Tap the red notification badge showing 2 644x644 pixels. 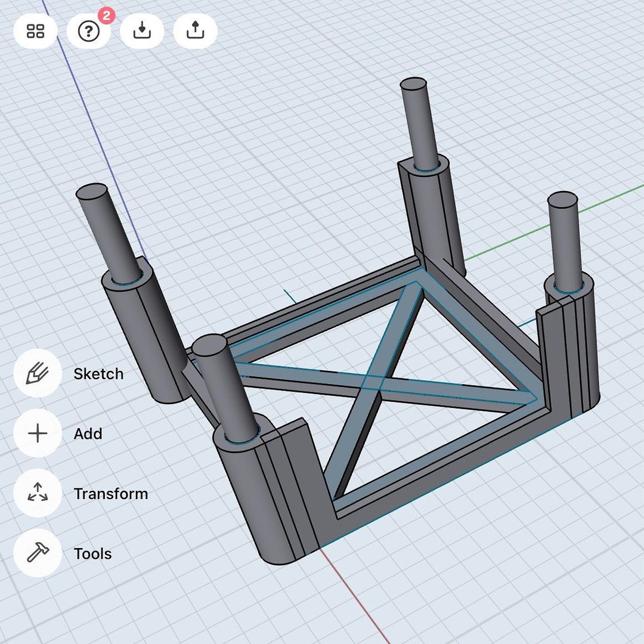(106, 16)
